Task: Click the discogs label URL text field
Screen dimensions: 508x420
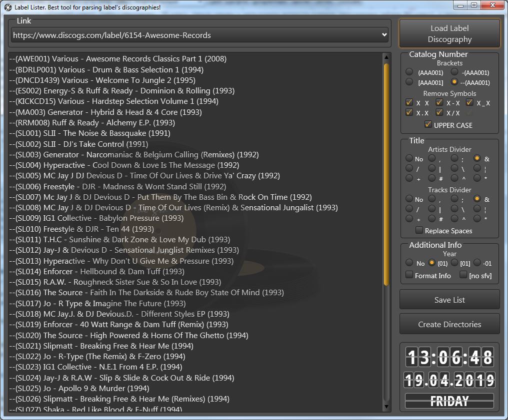Action: point(195,35)
